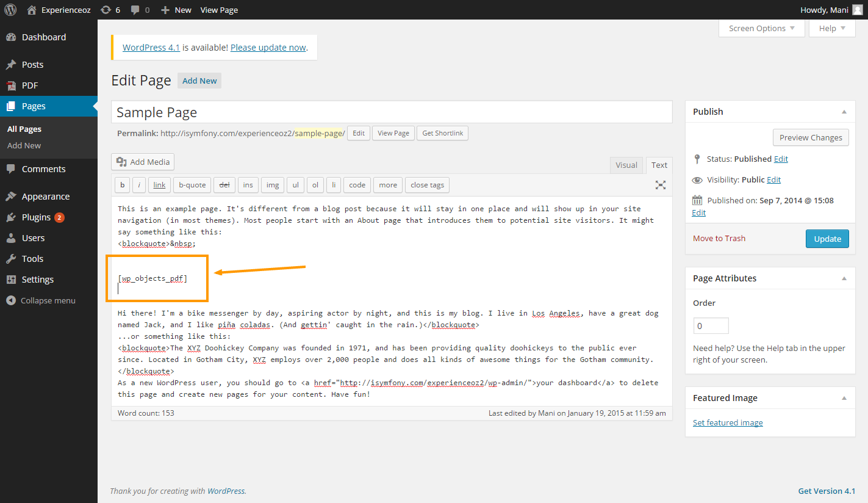Click the orange Plugins update badge
Screen dimensions: 868x503
(x=59, y=217)
